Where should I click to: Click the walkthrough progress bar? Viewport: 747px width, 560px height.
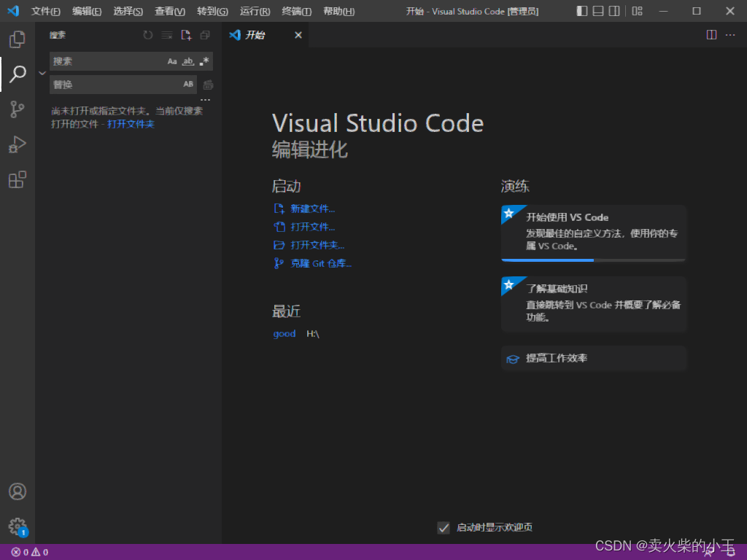(x=594, y=260)
